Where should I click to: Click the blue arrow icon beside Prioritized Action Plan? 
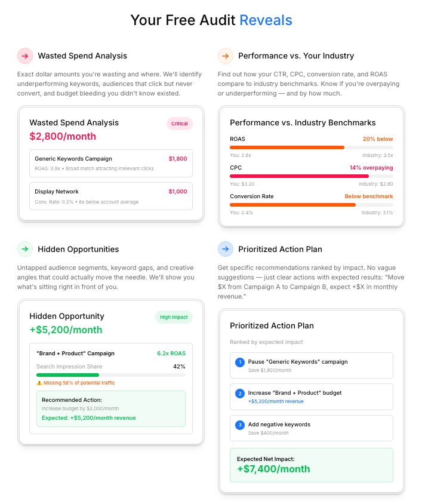coord(225,249)
